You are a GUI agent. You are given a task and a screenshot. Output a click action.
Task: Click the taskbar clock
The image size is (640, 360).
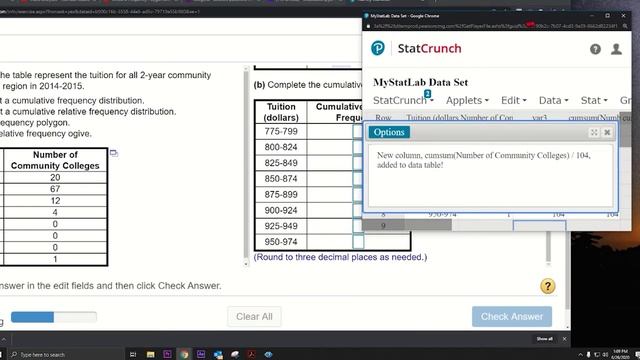(620, 354)
